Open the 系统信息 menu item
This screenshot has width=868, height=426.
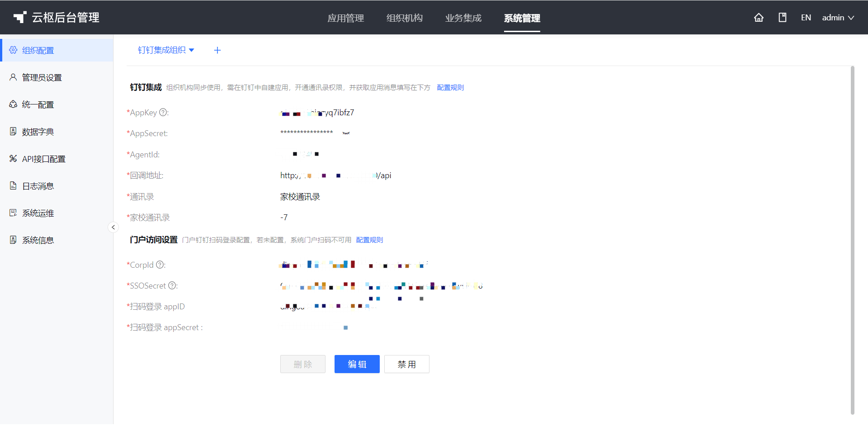pyautogui.click(x=57, y=240)
